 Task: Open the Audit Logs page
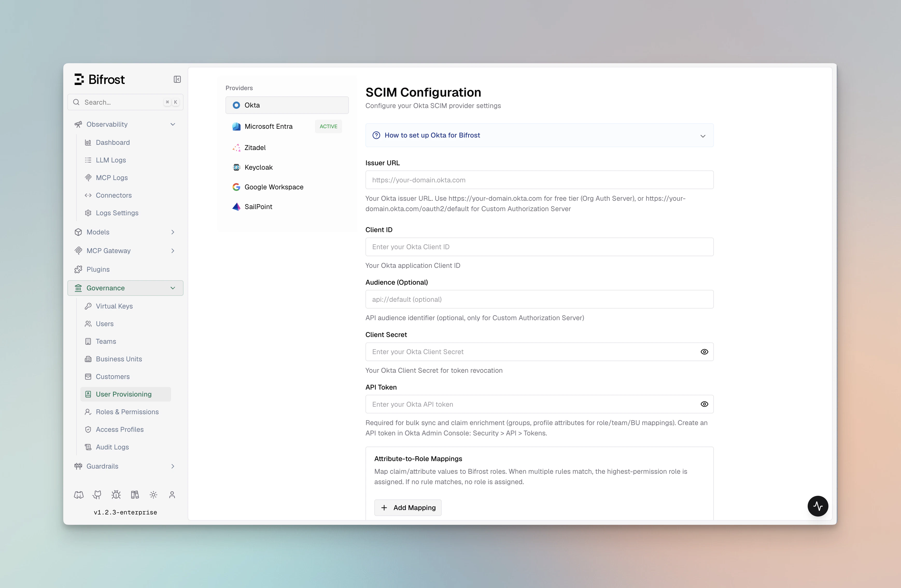click(x=112, y=447)
